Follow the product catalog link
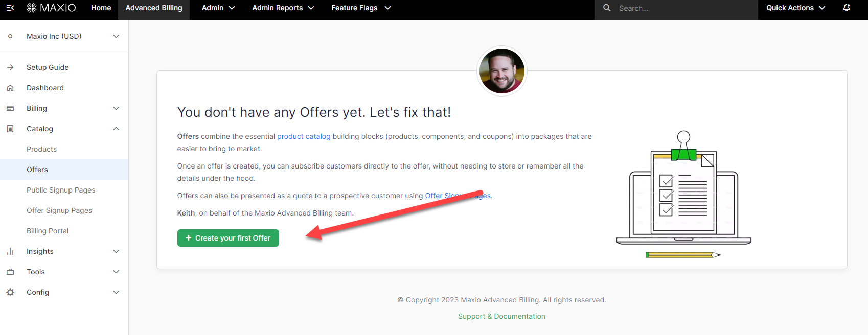The image size is (868, 335). pos(304,136)
